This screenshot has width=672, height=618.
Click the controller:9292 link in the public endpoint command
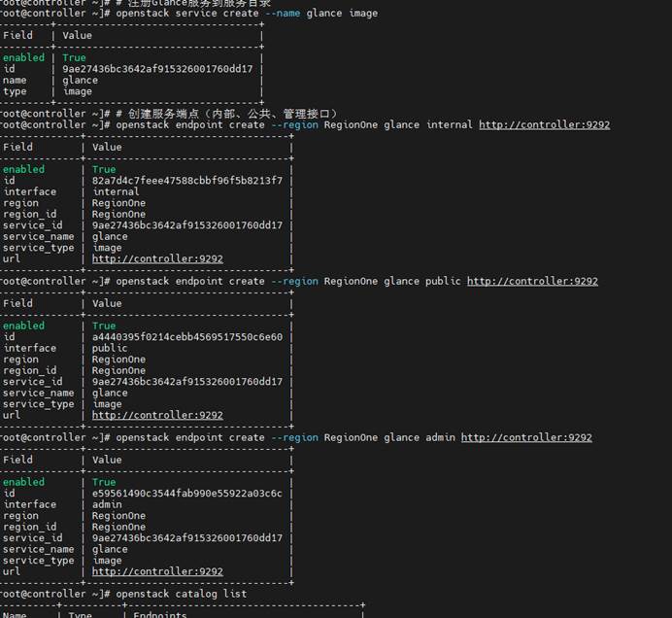click(532, 282)
